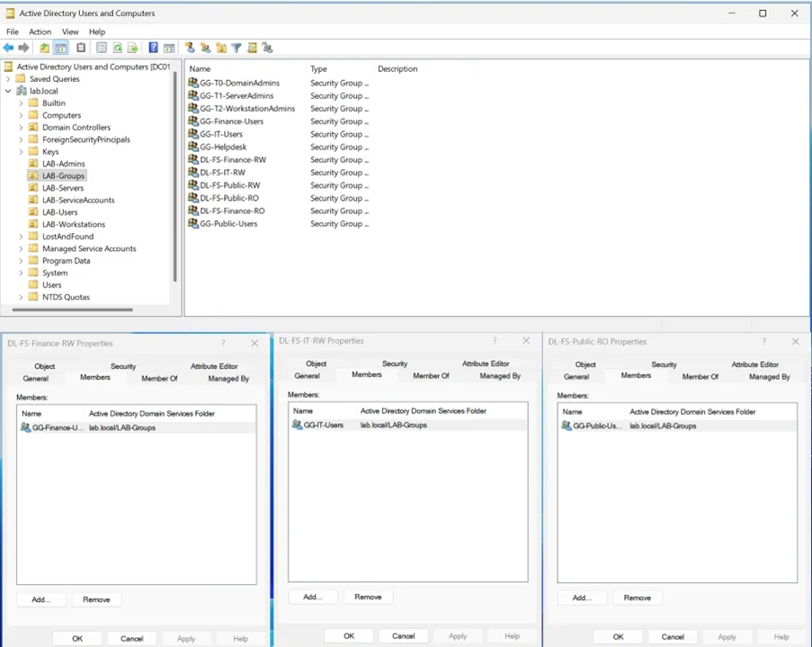Image resolution: width=812 pixels, height=647 pixels.
Task: Click the Export List toolbar icon
Action: pos(133,48)
